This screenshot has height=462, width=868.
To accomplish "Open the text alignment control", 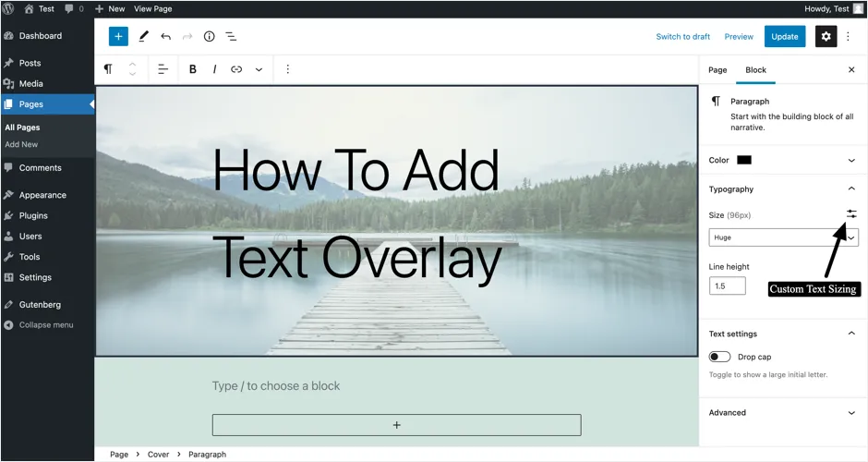I will pyautogui.click(x=163, y=69).
